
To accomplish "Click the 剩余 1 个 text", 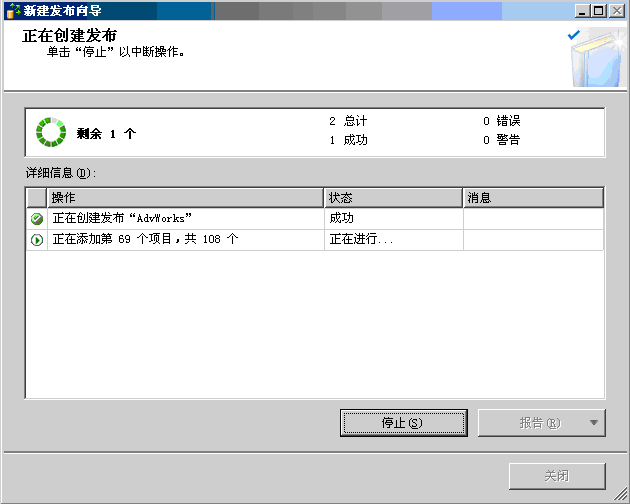I will pos(106,133).
